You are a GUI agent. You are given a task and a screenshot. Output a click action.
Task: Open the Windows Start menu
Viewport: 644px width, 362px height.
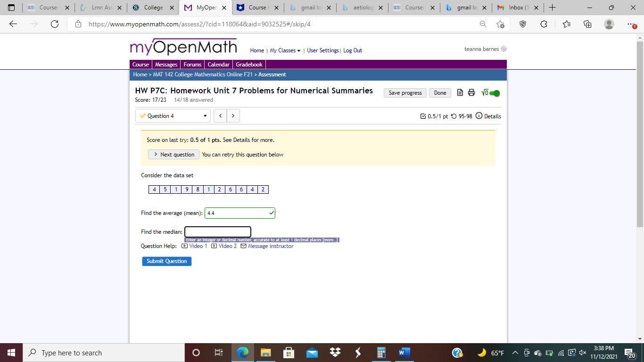[11, 353]
